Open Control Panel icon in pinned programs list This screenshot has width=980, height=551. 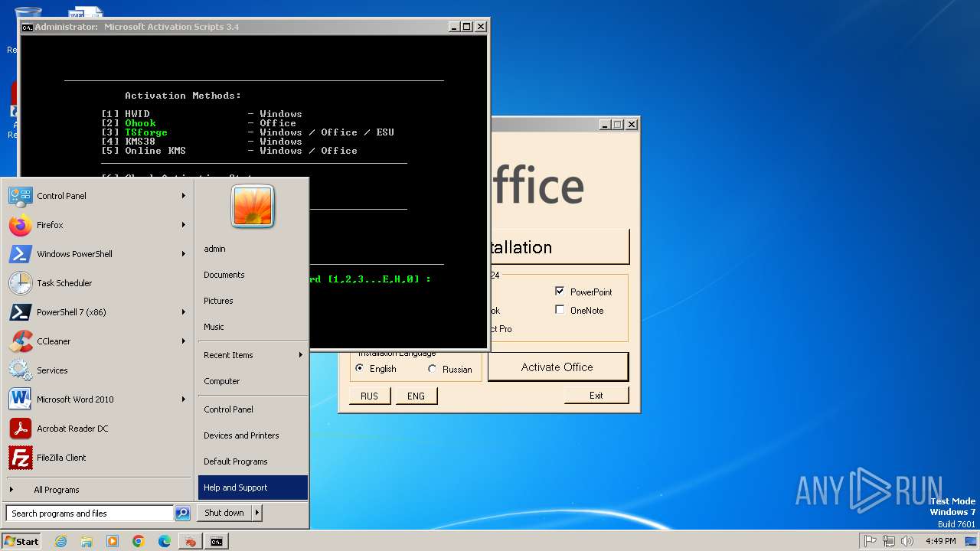click(20, 196)
